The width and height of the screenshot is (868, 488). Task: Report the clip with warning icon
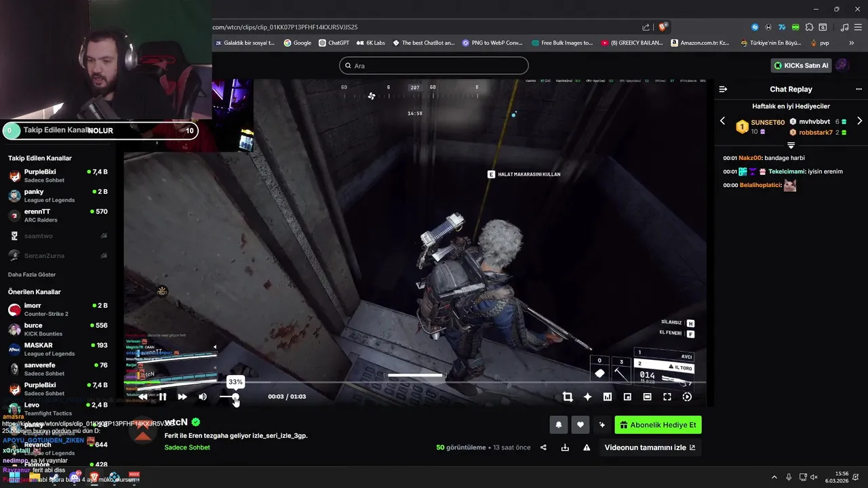[x=587, y=447]
